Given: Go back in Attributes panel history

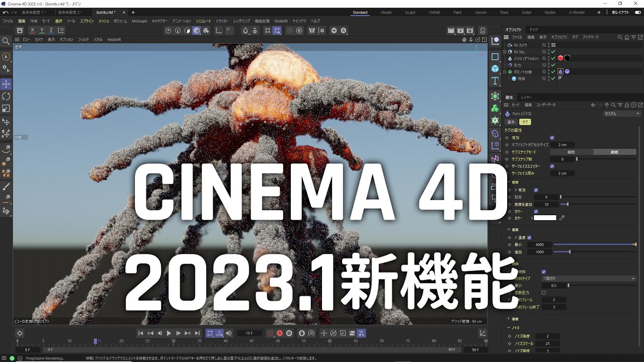Looking at the screenshot, I should pos(593,105).
